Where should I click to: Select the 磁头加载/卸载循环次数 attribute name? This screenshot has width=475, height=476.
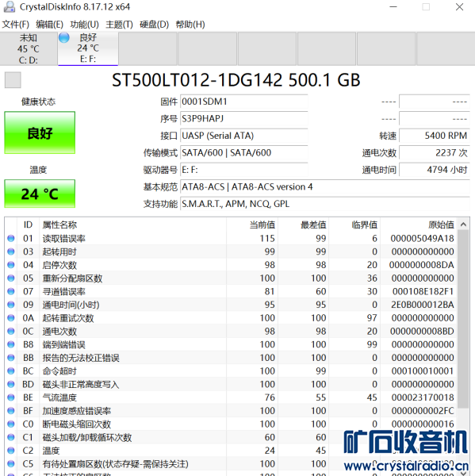(x=87, y=437)
